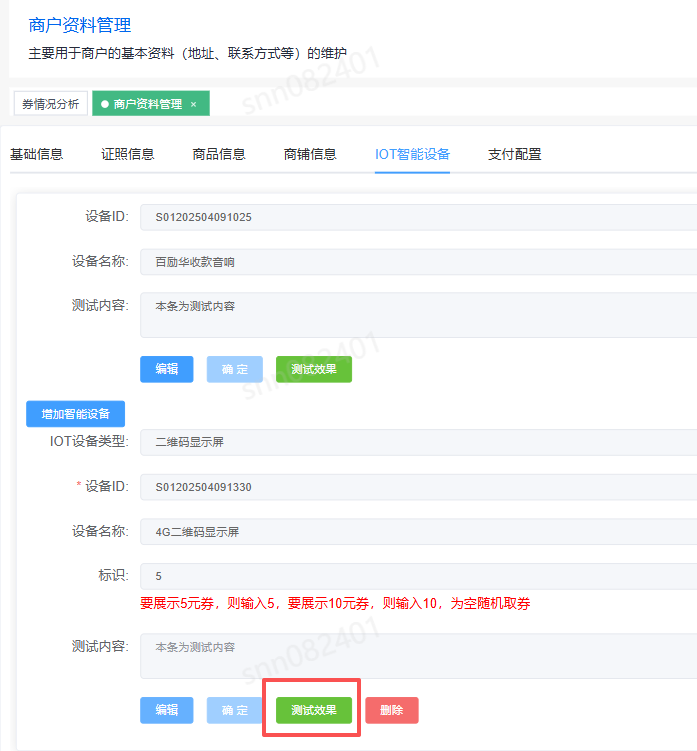Close the 商户资料管理 tab via its x icon
This screenshot has height=751, width=697.
[193, 104]
